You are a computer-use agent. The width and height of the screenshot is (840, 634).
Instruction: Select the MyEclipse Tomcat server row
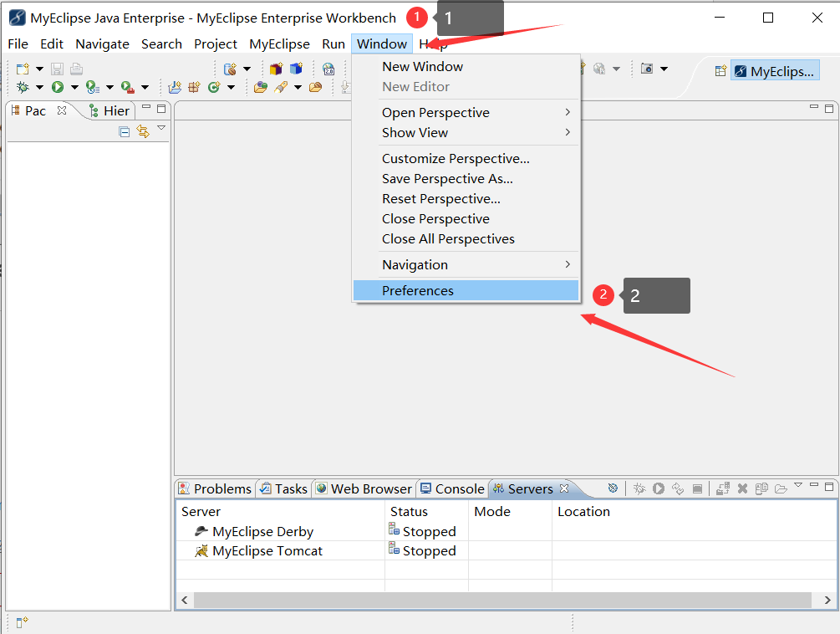507,550
